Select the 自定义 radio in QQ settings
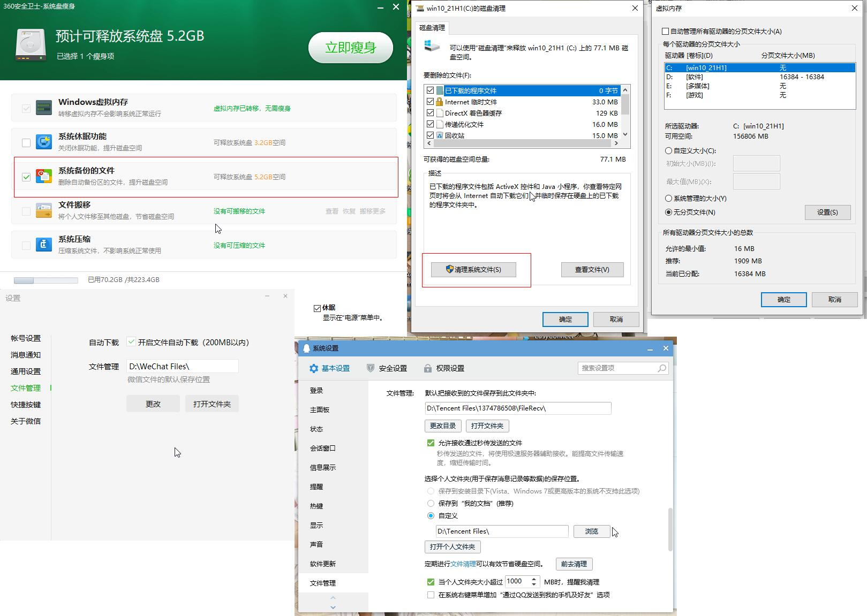Viewport: 867px width, 616px height. (431, 515)
